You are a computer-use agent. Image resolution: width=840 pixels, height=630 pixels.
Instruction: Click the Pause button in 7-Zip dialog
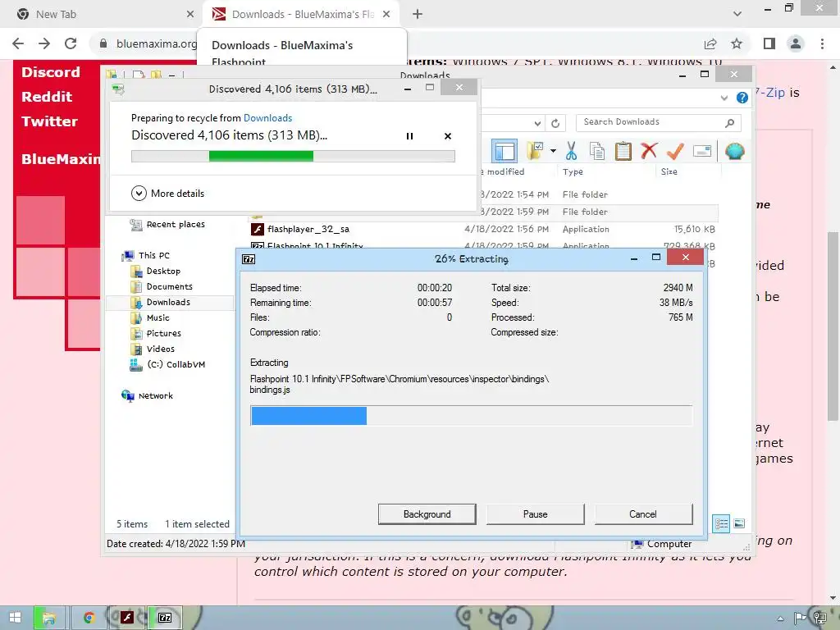point(535,514)
